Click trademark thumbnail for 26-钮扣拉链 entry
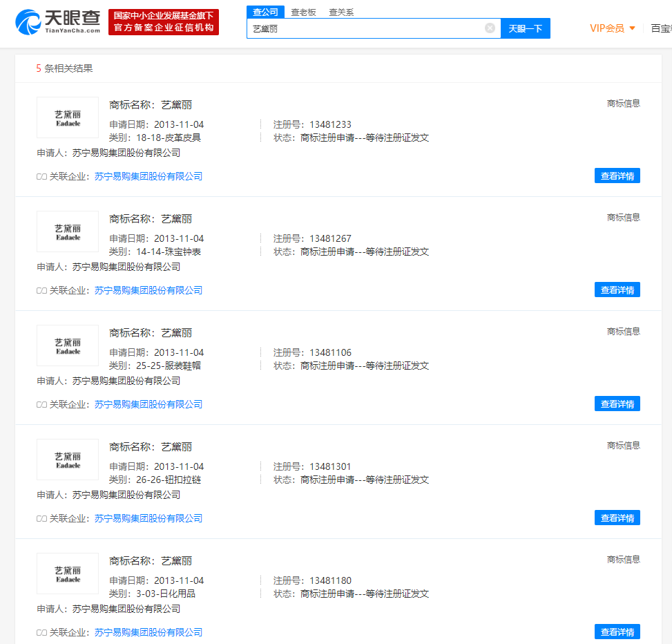The image size is (672, 644). 68,460
